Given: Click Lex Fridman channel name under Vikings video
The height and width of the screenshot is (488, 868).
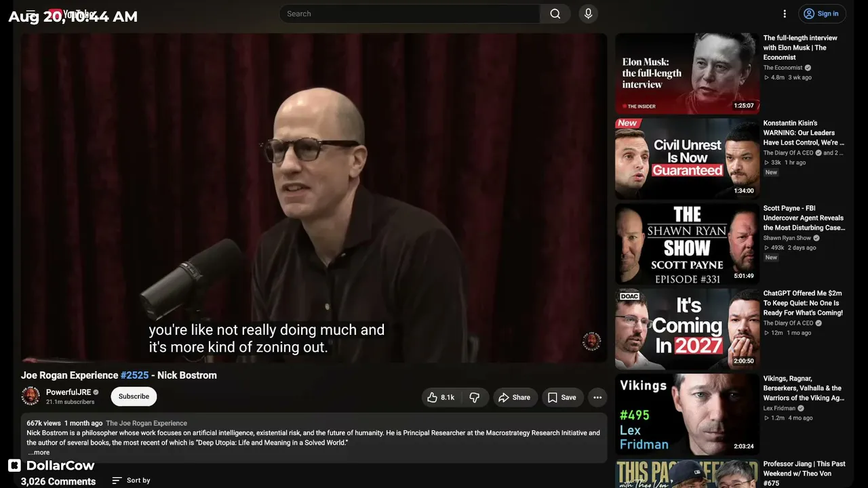Looking at the screenshot, I should coord(779,409).
